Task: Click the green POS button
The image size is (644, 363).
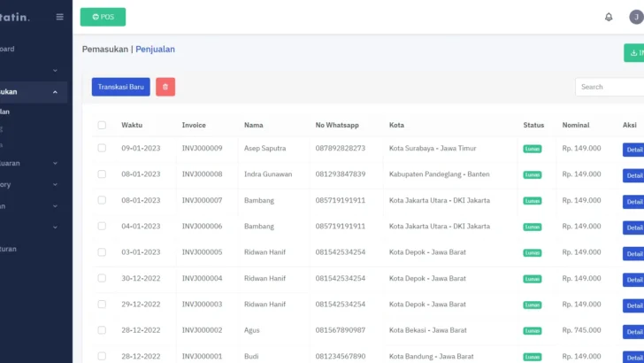Action: tap(103, 17)
